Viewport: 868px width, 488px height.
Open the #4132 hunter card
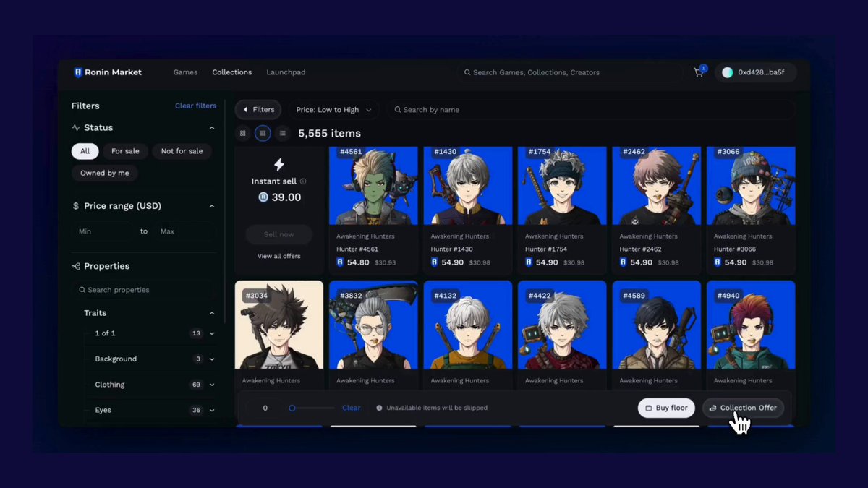click(x=468, y=335)
